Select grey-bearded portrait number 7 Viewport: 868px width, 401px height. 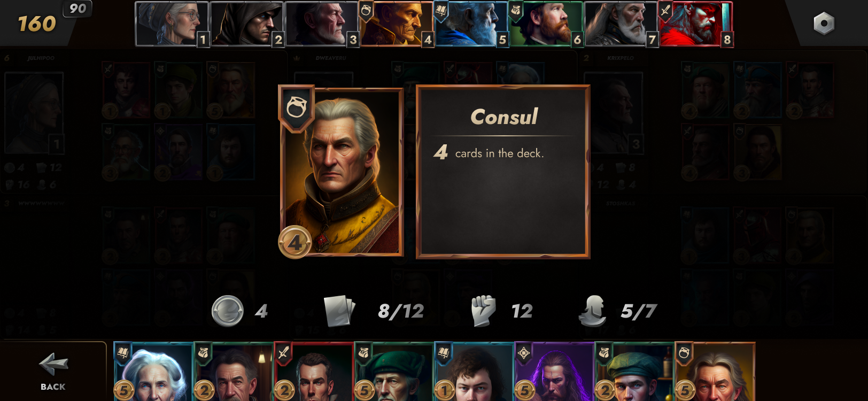(621, 24)
